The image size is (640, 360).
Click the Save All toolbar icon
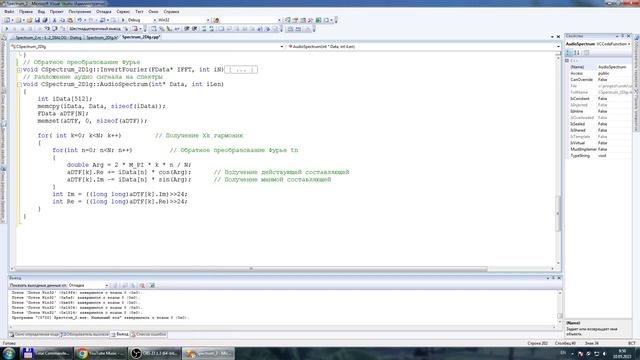[x=45, y=20]
